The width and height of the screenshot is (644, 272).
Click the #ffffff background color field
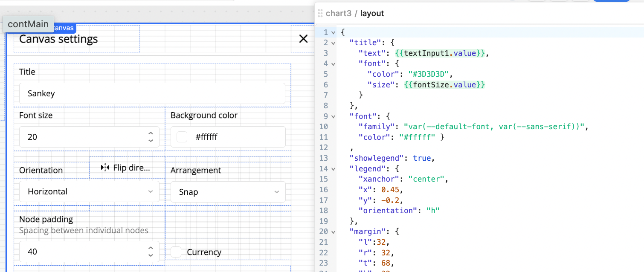pyautogui.click(x=228, y=137)
